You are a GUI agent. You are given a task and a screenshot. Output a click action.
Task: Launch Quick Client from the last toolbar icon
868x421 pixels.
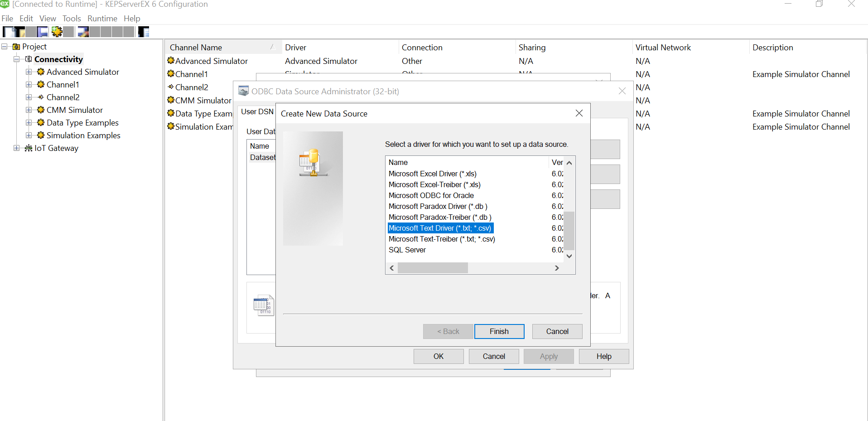pyautogui.click(x=144, y=32)
